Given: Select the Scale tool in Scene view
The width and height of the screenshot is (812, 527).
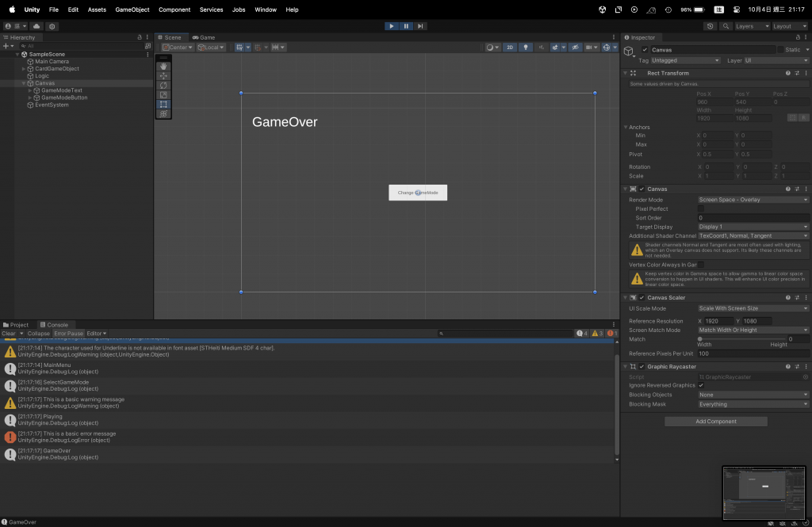Looking at the screenshot, I should pyautogui.click(x=163, y=95).
